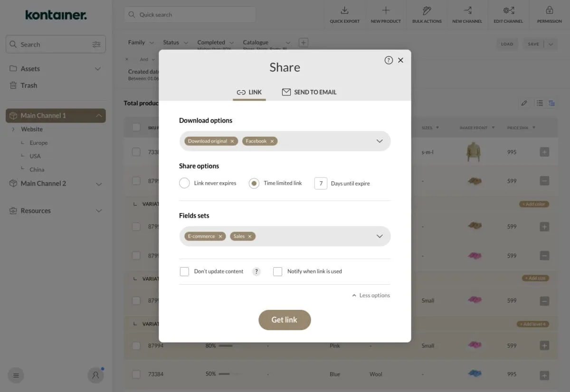
Task: Remove the Download original tag
Action: 232,141
